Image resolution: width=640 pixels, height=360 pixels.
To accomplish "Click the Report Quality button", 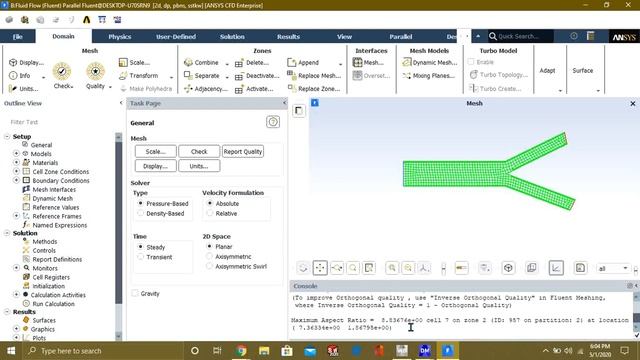I will pyautogui.click(x=243, y=151).
